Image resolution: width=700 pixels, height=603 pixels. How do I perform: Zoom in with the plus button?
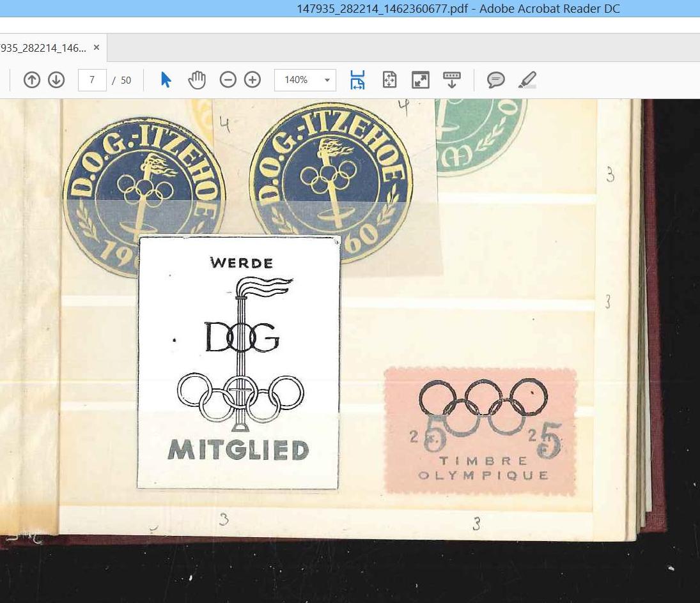(x=253, y=80)
